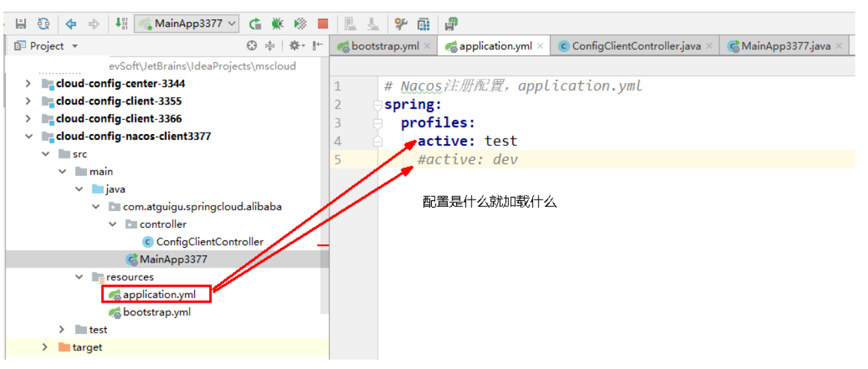Screen dimensions: 868x369
Task: Open the MainApp3377 run configuration dropdown
Action: click(186, 23)
